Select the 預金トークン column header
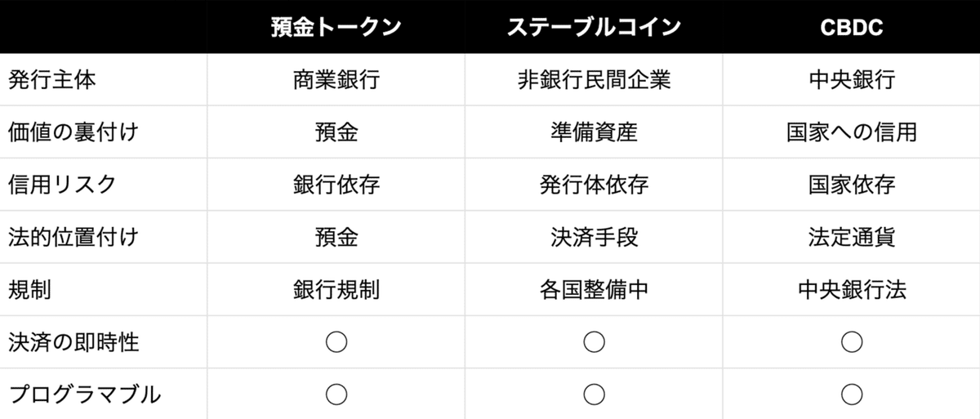 (336, 27)
